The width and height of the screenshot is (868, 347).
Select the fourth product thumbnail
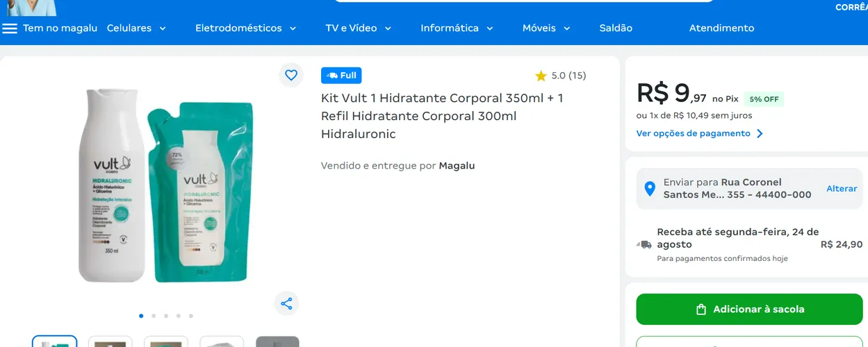[x=222, y=342]
